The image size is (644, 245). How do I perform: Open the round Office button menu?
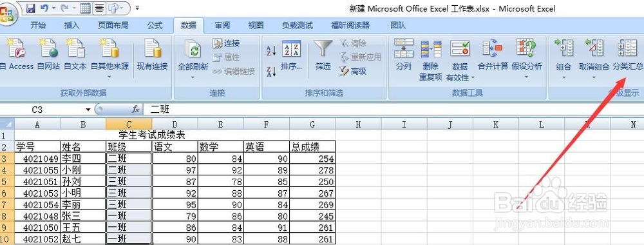tap(7, 15)
